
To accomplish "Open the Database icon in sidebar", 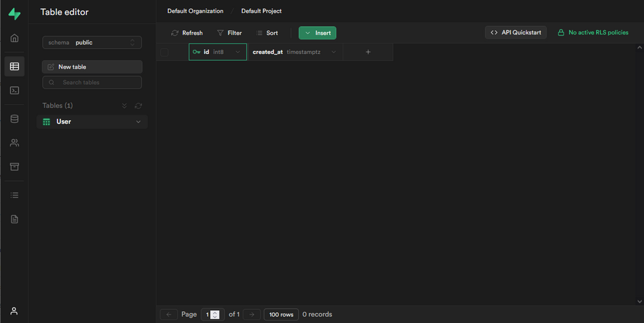I will pos(14,119).
